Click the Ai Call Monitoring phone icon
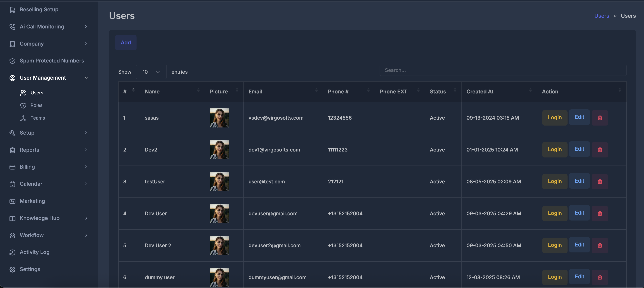 (x=12, y=27)
